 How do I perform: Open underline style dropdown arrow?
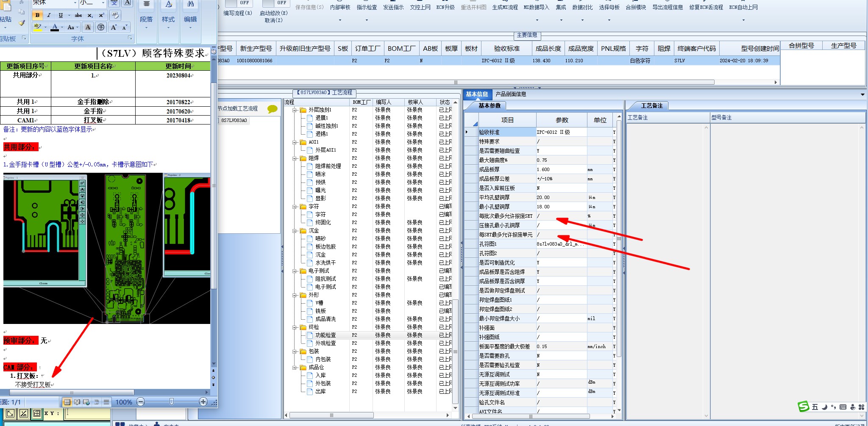[x=69, y=15]
